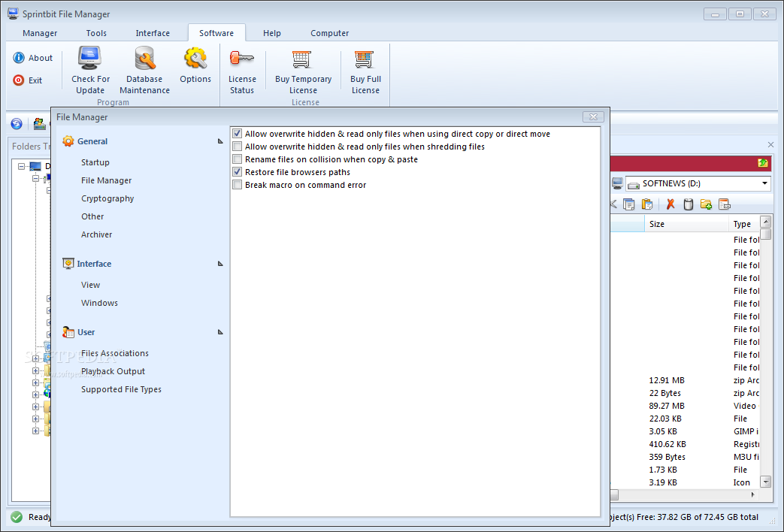Collapse the User section arrow

(220, 332)
